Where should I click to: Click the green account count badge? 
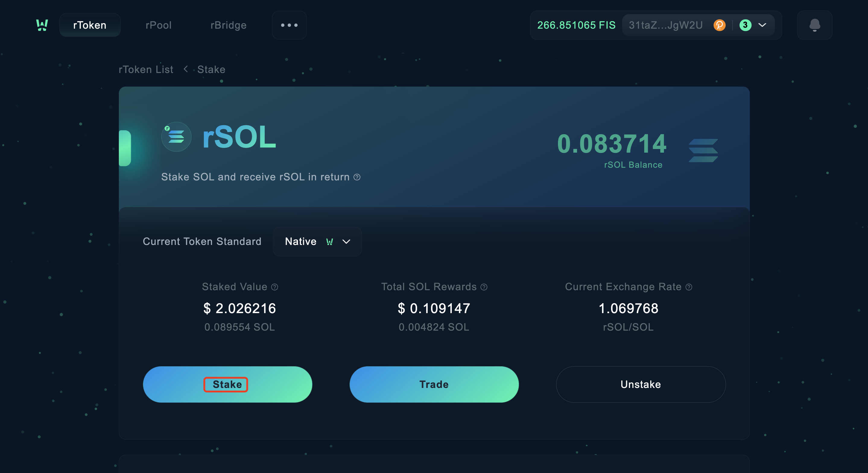745,25
